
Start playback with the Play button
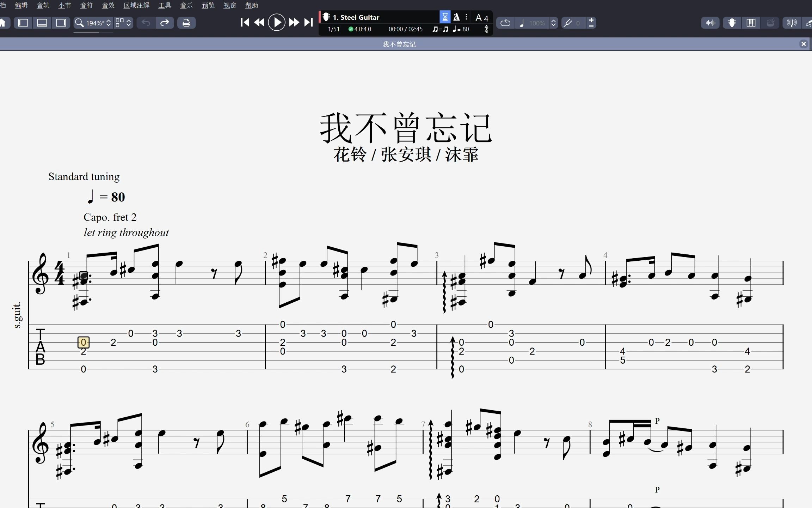tap(277, 23)
